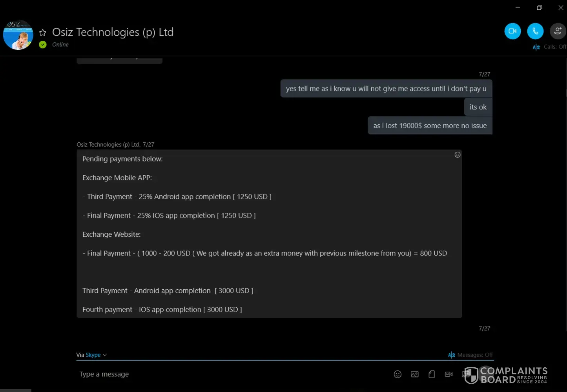Start a video call with Osiz Technologies

pos(512,31)
